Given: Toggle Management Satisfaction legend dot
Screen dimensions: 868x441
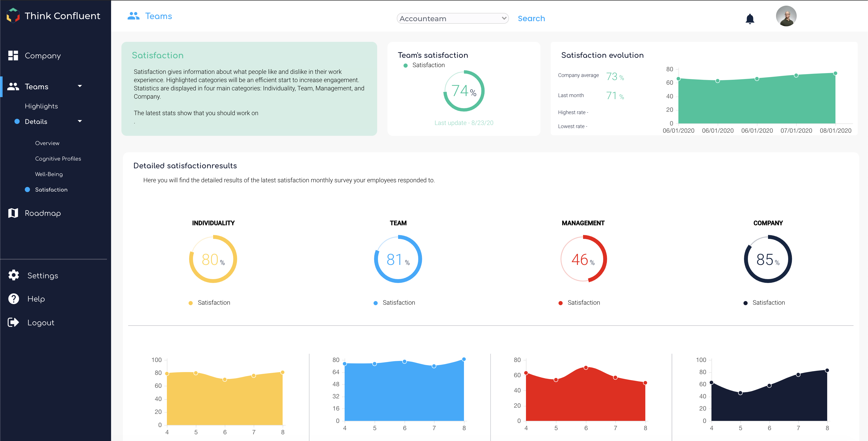Looking at the screenshot, I should click(x=561, y=303).
